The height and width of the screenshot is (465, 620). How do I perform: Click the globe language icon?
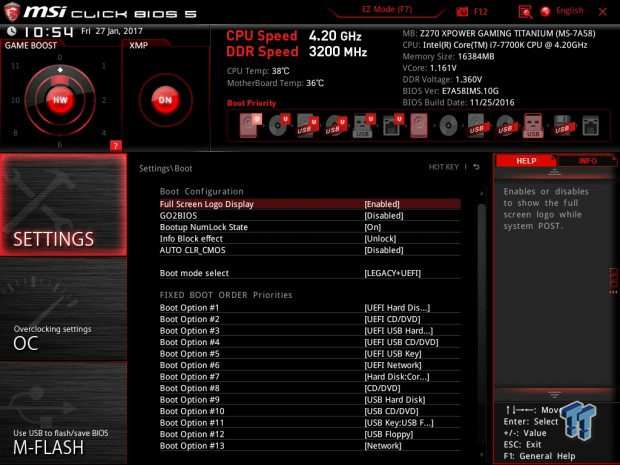tap(546, 11)
